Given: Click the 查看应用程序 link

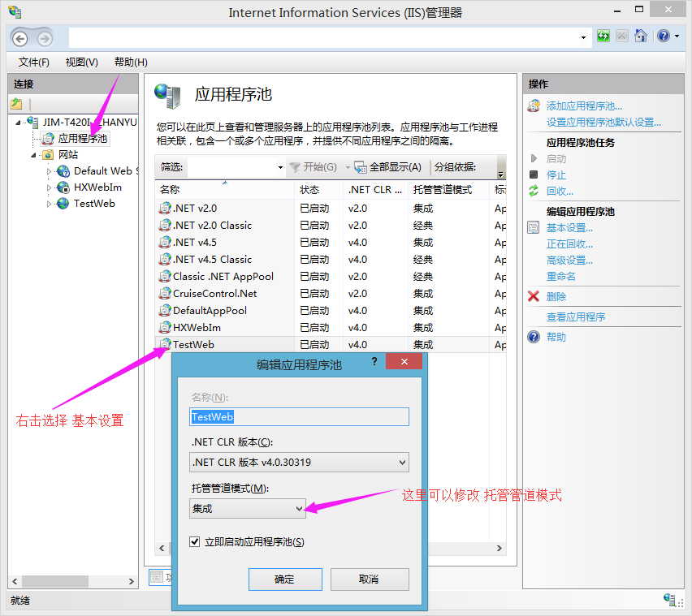Looking at the screenshot, I should (x=576, y=317).
